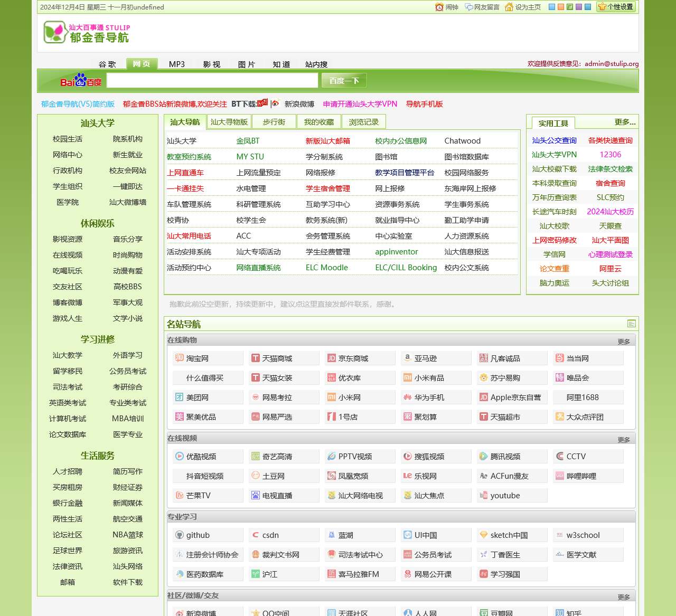Screen dimensions: 676x616
Task: Open 汕头公交查询 tool link
Action: pos(555,140)
